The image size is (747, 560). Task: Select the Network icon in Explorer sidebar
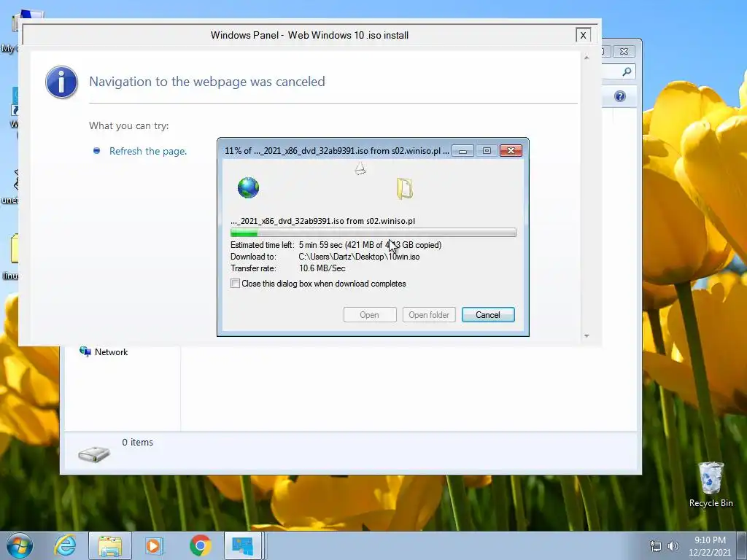coord(86,352)
